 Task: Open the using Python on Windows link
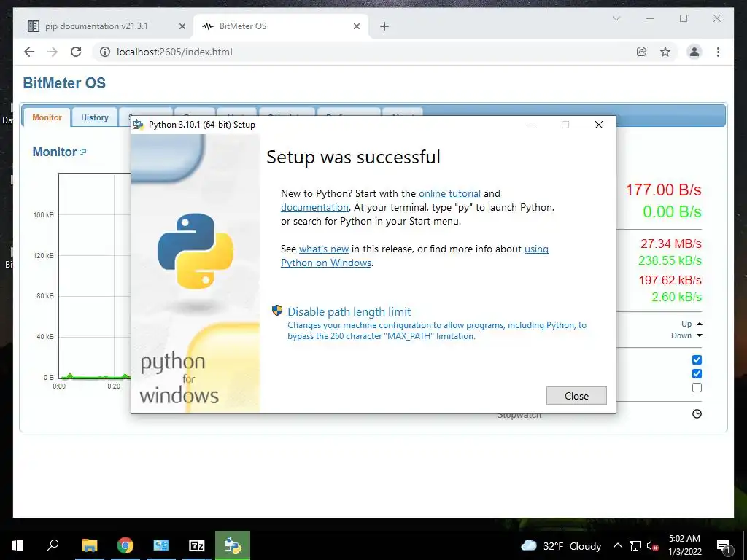click(414, 256)
